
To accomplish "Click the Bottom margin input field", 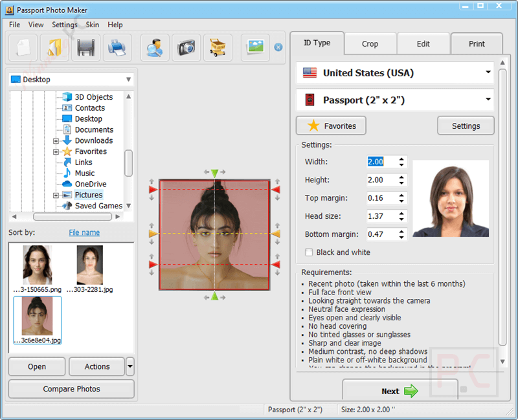I will pyautogui.click(x=382, y=234).
